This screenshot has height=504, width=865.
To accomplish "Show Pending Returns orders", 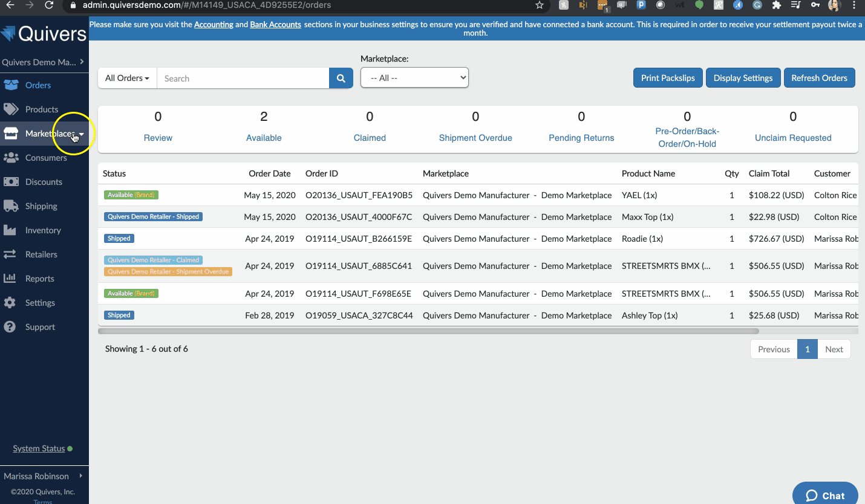I will (581, 138).
